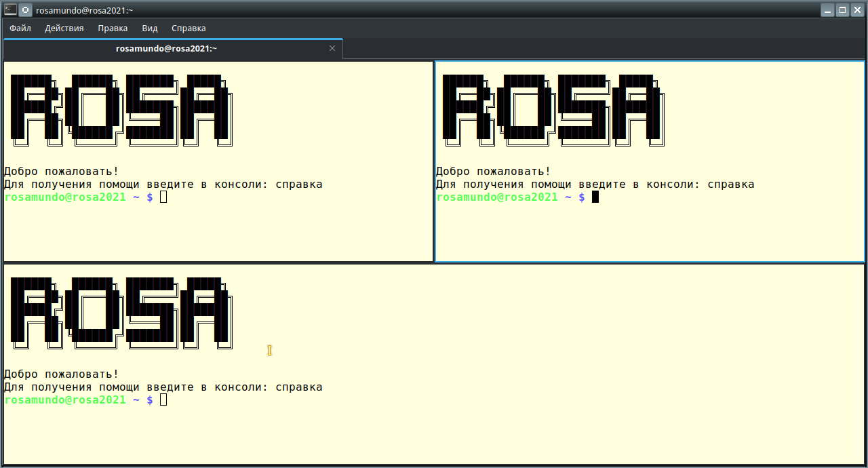Click 'Добро пожаловать!' in bottom pane
The height and width of the screenshot is (468, 868).
click(x=62, y=374)
